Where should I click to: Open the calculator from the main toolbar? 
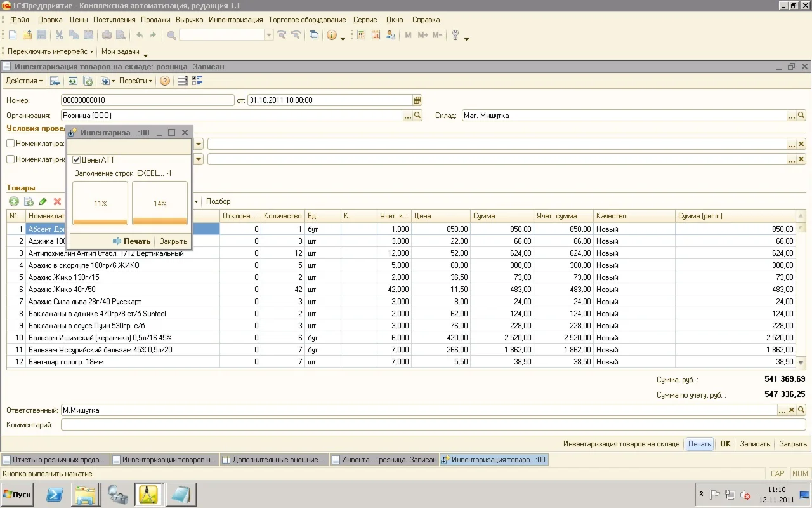361,36
